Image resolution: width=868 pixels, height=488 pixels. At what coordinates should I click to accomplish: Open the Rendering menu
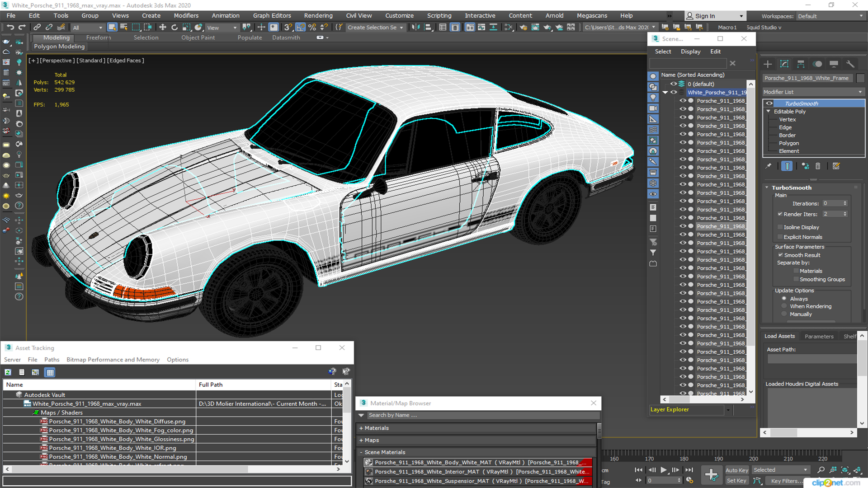click(318, 15)
